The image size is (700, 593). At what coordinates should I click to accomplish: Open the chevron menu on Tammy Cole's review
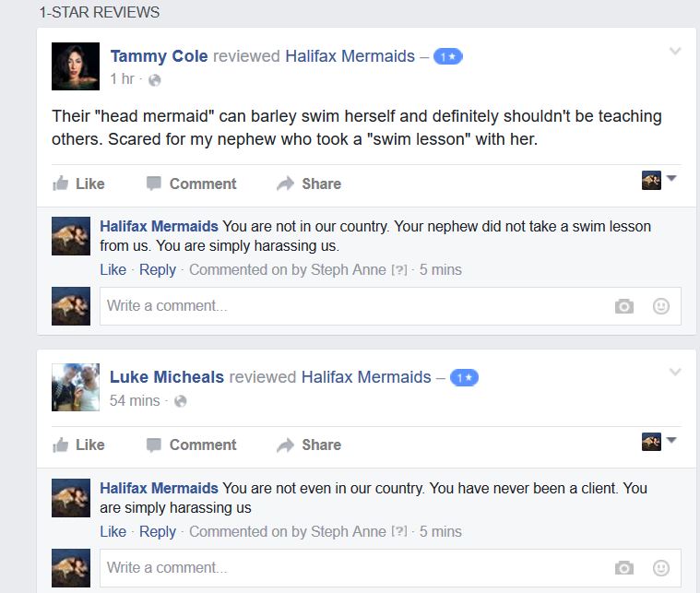675,52
